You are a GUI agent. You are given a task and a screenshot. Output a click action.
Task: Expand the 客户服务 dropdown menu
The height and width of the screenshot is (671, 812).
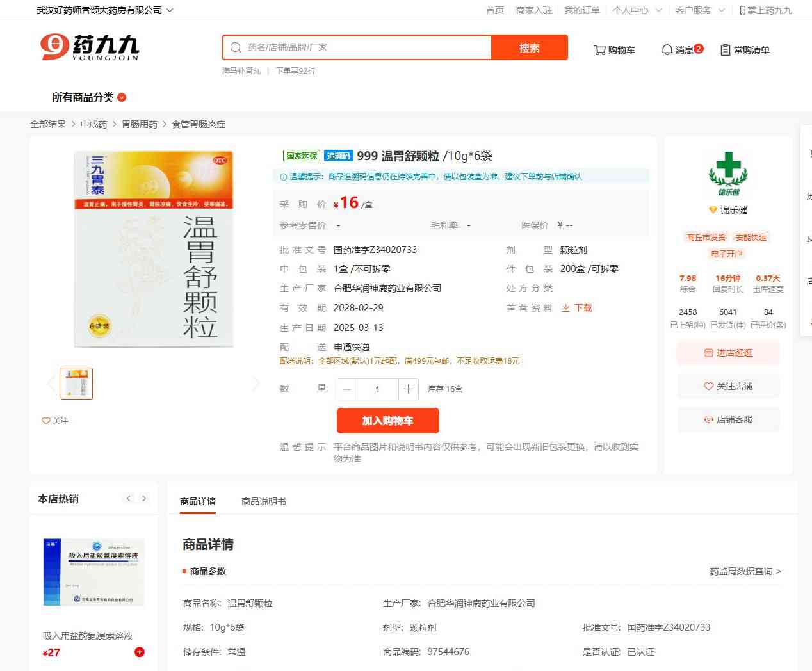point(700,10)
